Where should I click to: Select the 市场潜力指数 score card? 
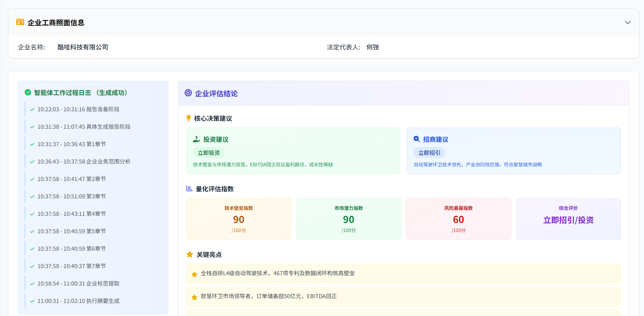(349, 219)
